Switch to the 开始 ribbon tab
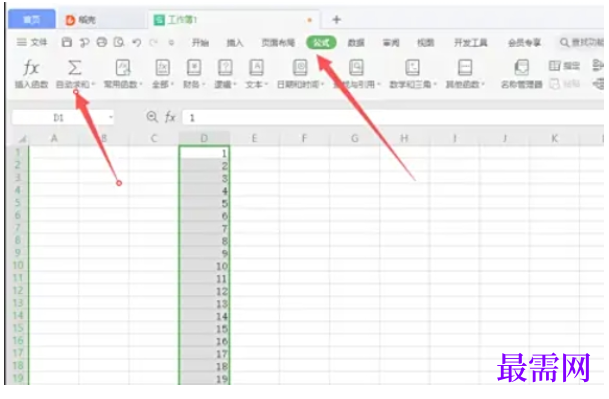This screenshot has height=399, width=609. [200, 42]
